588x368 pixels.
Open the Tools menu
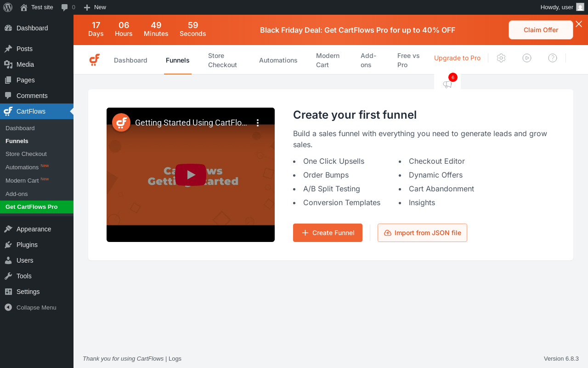point(37,276)
